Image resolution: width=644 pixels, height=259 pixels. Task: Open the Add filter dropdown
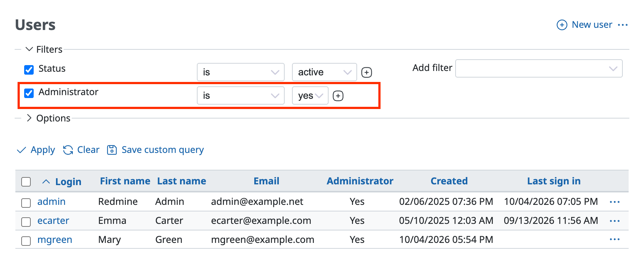coord(539,68)
